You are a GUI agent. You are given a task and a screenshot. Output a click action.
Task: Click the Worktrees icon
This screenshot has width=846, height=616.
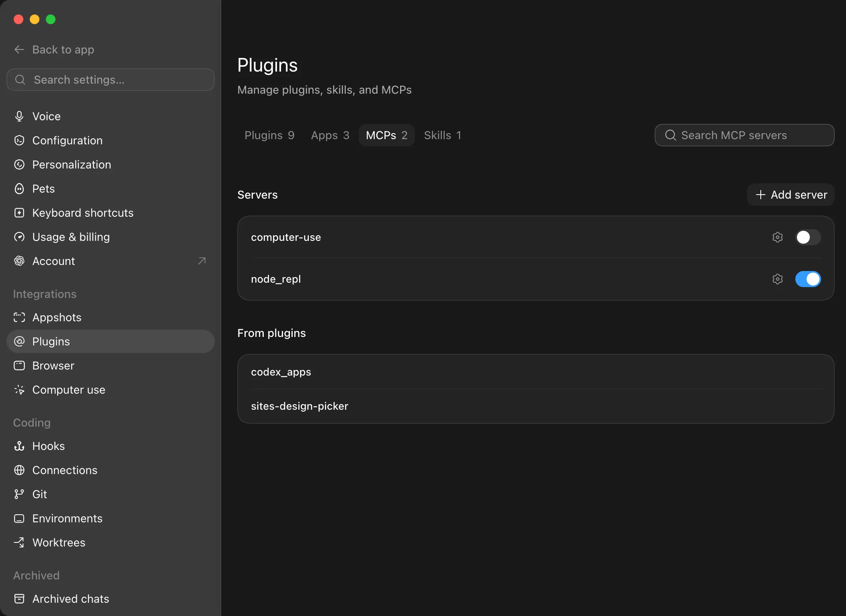coord(19,542)
